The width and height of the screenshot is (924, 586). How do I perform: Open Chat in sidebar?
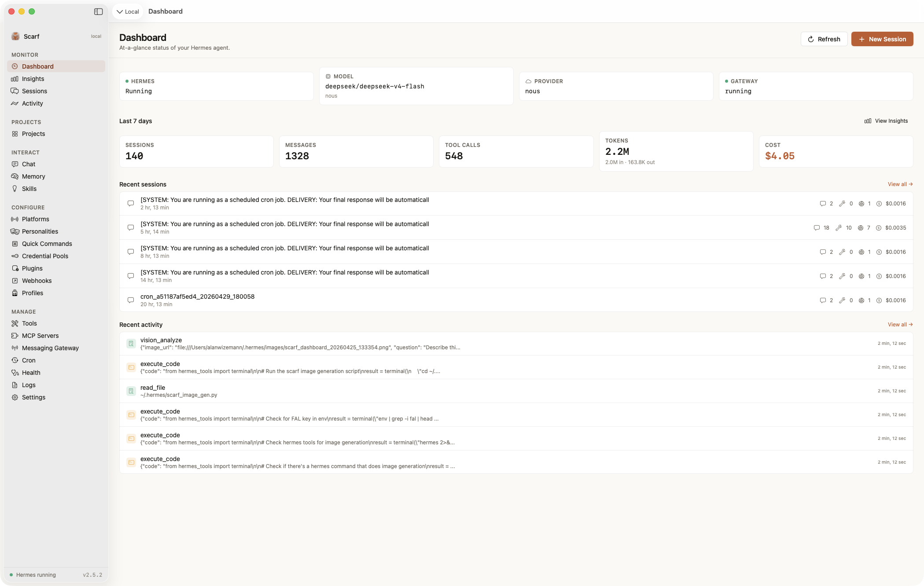(56, 164)
